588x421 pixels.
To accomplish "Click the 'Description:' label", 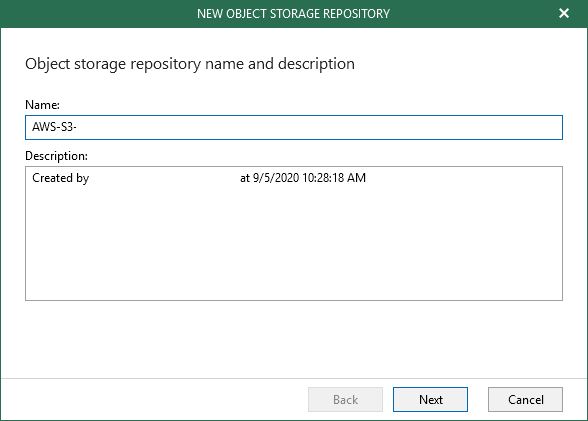I will pos(56,156).
